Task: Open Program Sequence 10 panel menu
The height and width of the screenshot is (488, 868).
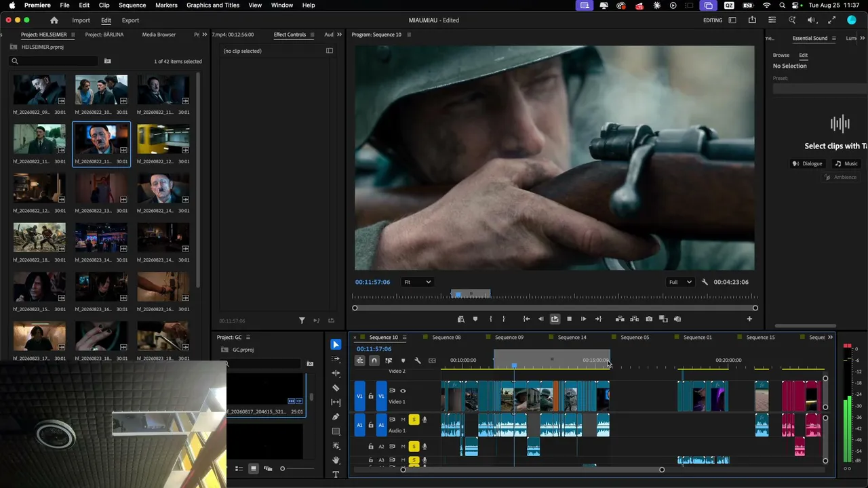Action: (x=408, y=35)
